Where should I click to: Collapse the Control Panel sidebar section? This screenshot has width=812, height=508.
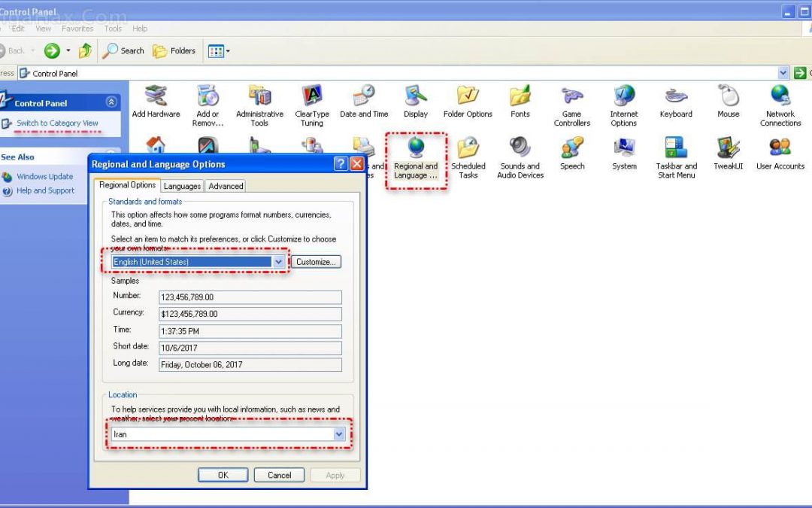pos(111,102)
